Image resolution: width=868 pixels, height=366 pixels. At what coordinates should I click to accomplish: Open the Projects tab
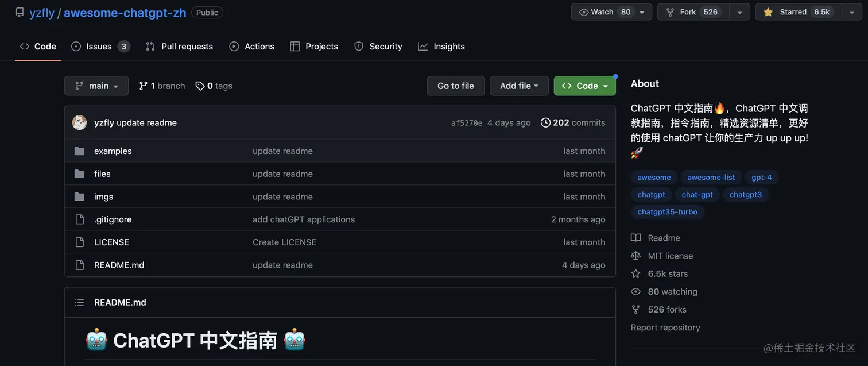point(314,47)
